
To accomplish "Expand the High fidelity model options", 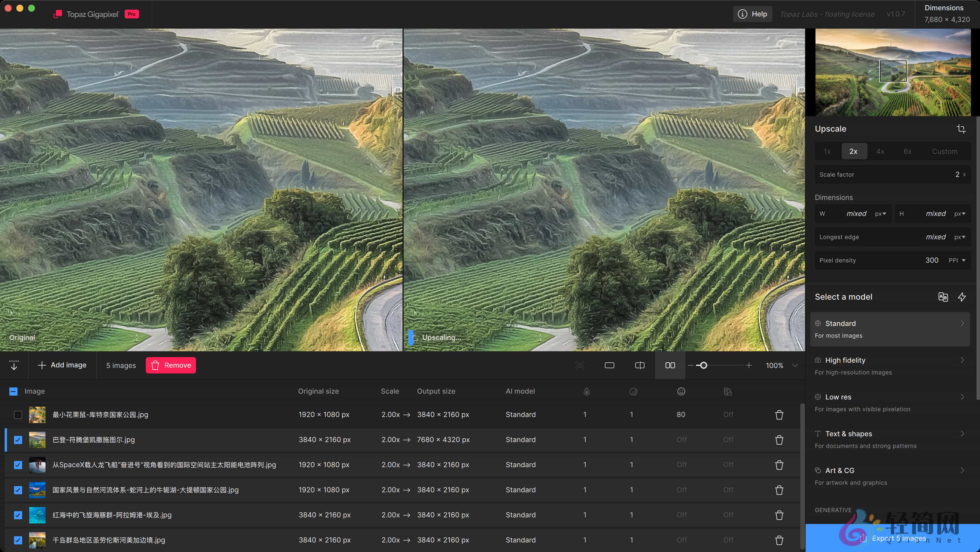I will click(962, 360).
